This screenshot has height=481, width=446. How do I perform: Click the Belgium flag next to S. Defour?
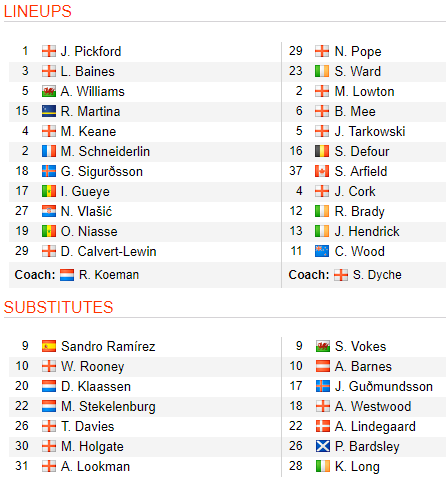click(322, 151)
